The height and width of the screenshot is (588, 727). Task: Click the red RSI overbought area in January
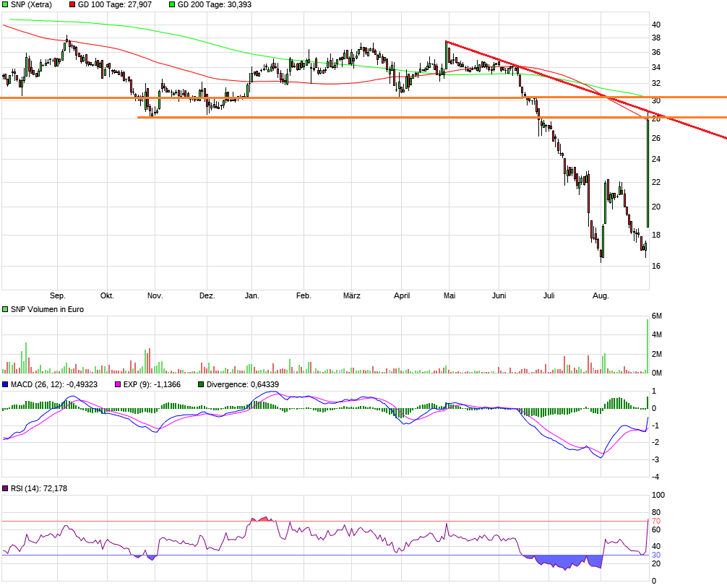tap(263, 519)
